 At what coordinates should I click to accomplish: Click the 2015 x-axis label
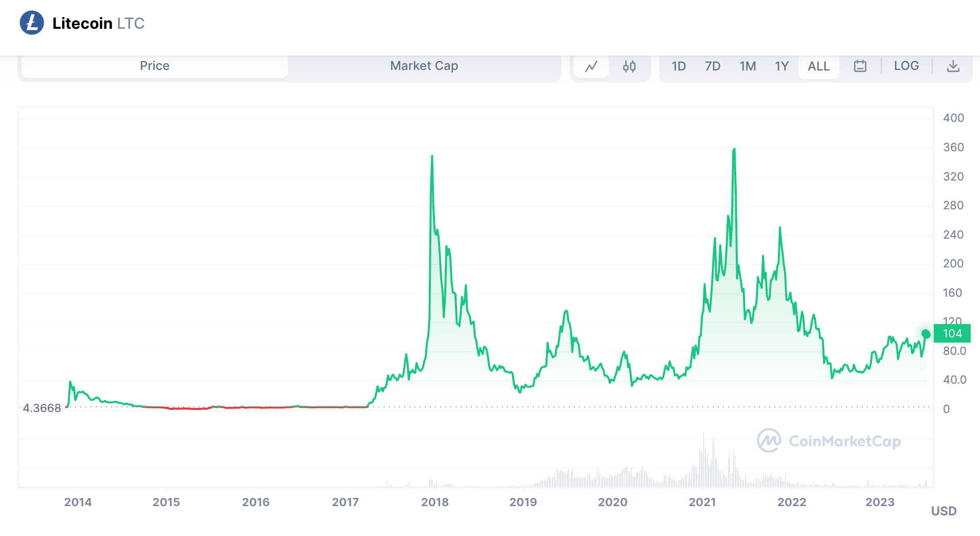pyautogui.click(x=167, y=502)
